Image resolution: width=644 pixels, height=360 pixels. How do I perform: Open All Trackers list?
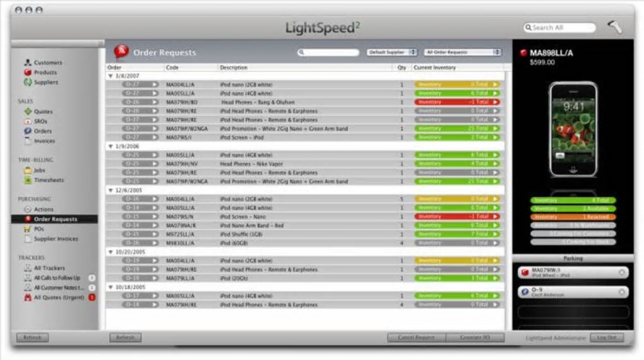coord(49,268)
